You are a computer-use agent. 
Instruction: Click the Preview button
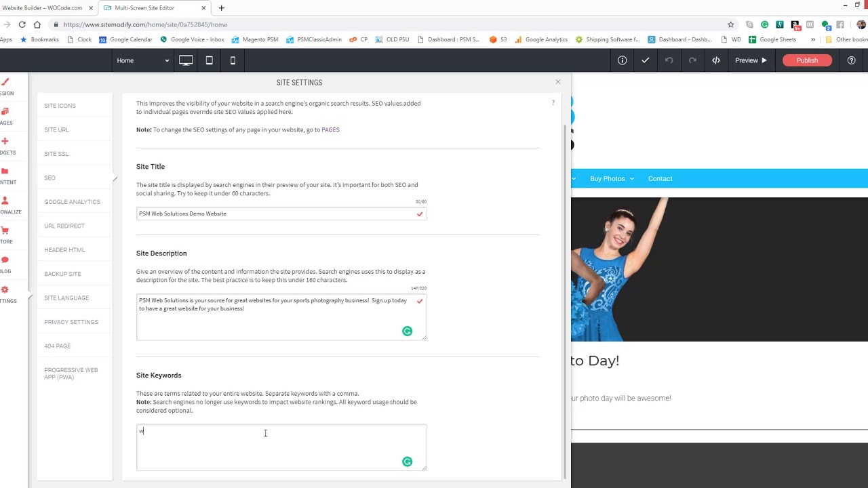coord(751,60)
